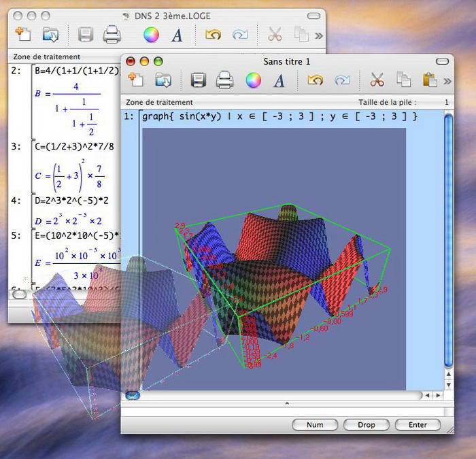Font A icon in DNS 2 3ème.LOGE toolbar

coord(177,35)
